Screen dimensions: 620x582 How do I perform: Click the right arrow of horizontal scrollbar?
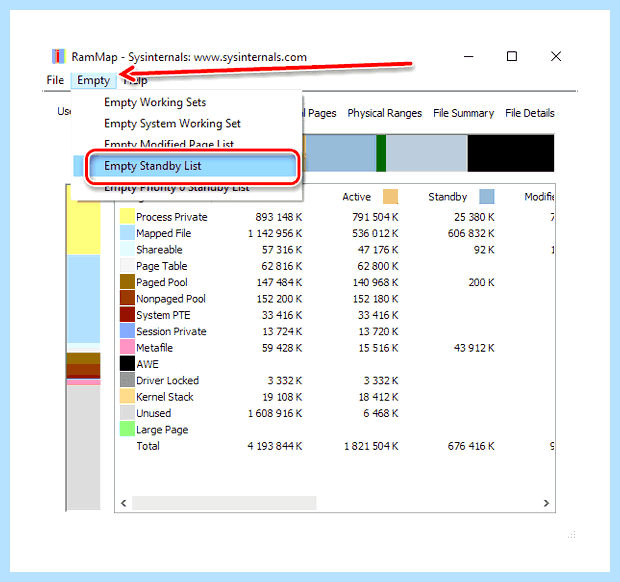pyautogui.click(x=546, y=503)
